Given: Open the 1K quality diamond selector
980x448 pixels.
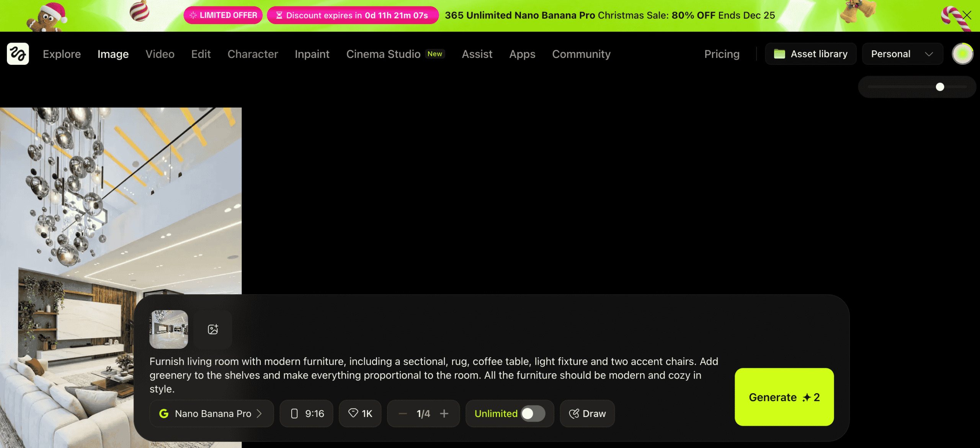Looking at the screenshot, I should [x=360, y=414].
